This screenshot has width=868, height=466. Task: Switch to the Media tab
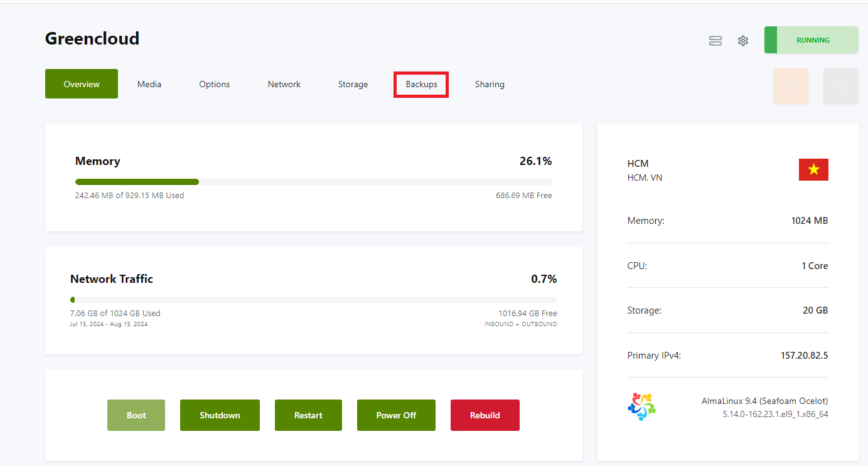(x=149, y=84)
